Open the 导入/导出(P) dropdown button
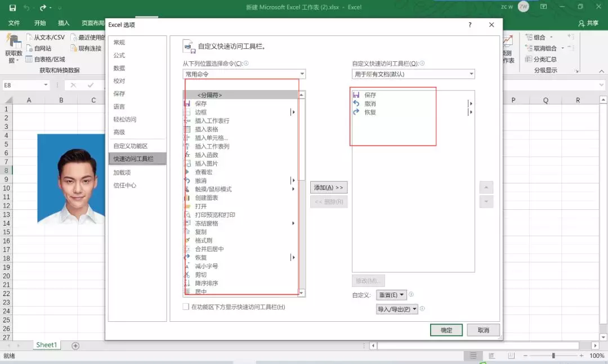 click(397, 309)
